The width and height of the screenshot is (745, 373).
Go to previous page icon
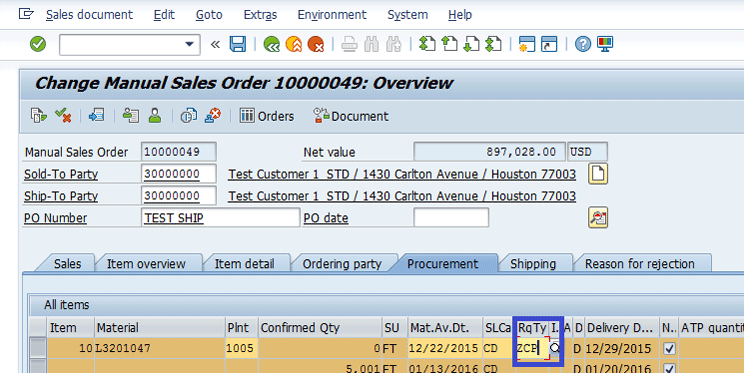449,44
